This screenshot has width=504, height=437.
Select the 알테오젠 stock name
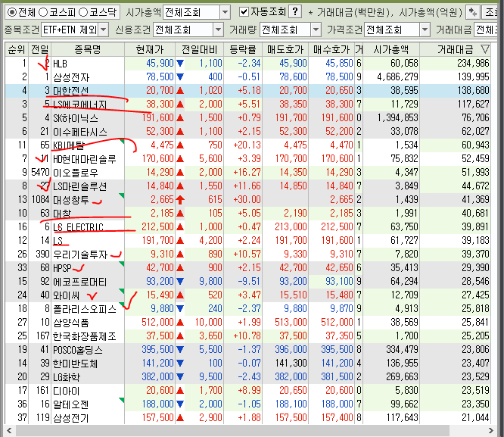(x=71, y=404)
